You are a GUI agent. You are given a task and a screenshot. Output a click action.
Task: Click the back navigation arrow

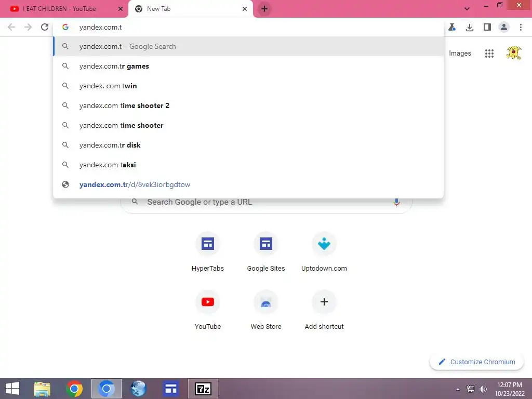point(11,27)
